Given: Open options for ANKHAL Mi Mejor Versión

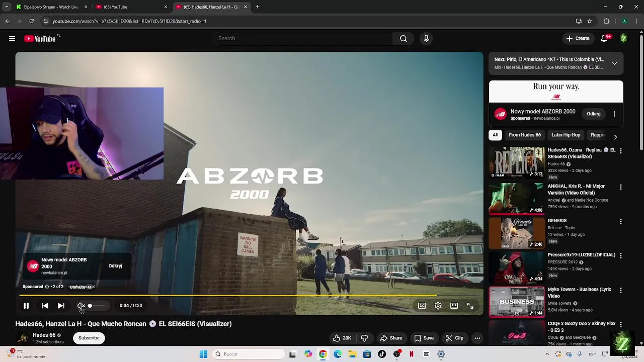Looking at the screenshot, I should tap(620, 187).
